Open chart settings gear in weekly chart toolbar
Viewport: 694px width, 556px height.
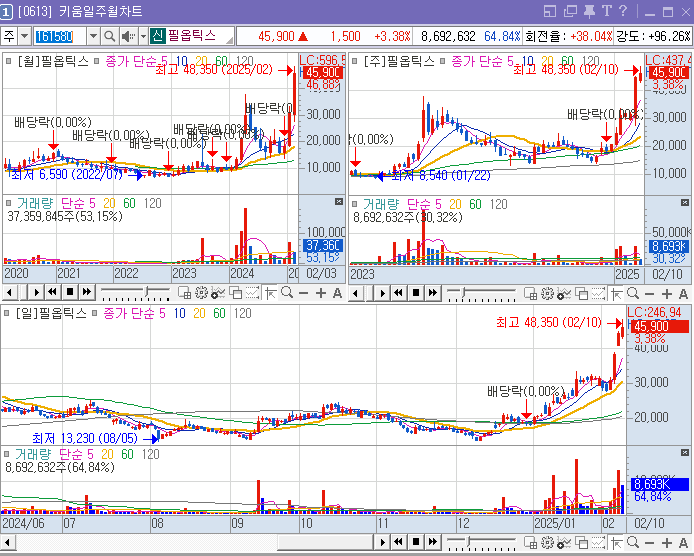point(547,293)
